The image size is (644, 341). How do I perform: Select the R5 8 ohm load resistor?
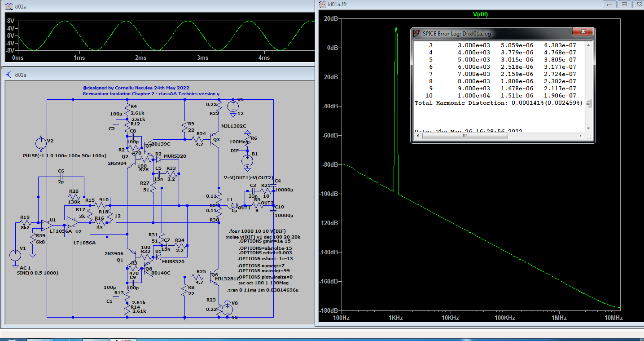(258, 205)
